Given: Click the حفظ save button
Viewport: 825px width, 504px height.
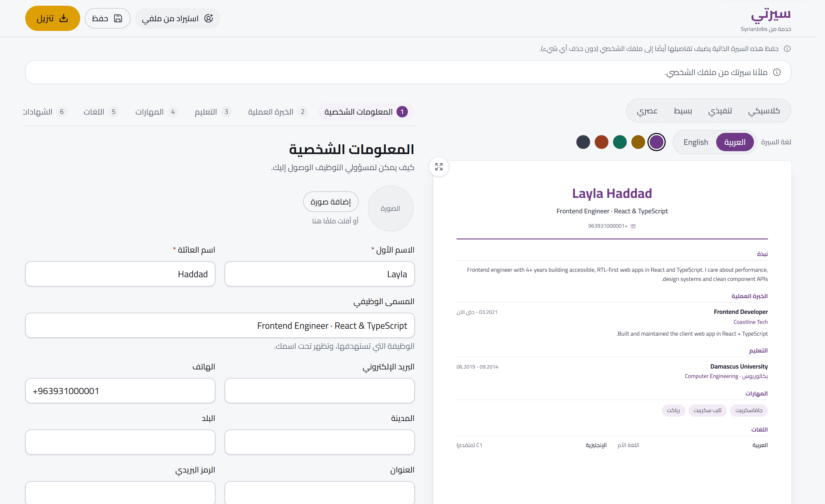Looking at the screenshot, I should tap(107, 18).
